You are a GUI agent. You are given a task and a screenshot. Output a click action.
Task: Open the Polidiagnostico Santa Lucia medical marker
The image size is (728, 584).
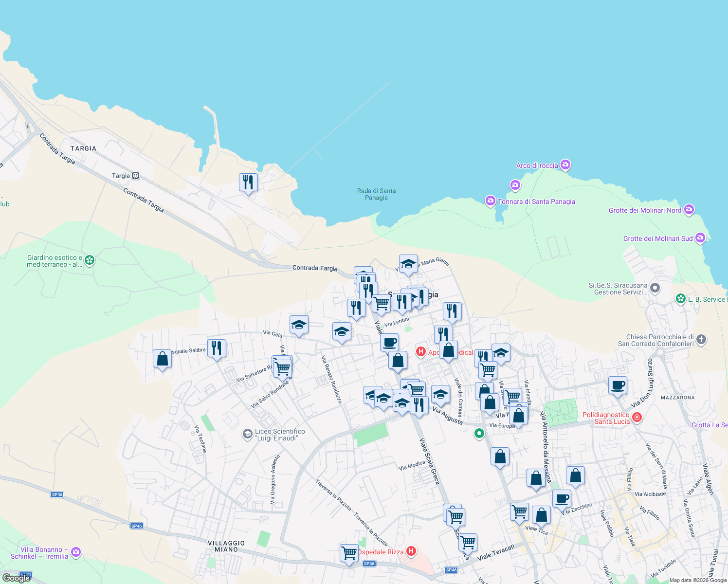(637, 417)
